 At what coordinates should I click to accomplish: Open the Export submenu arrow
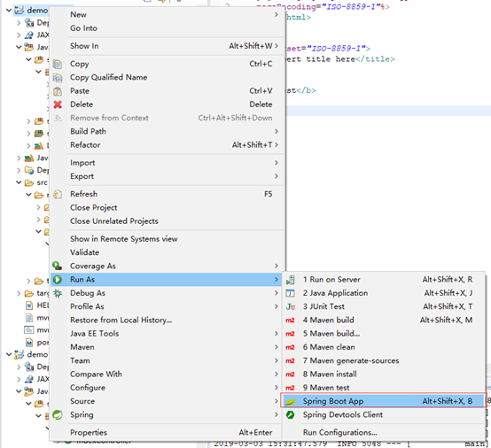click(x=277, y=176)
